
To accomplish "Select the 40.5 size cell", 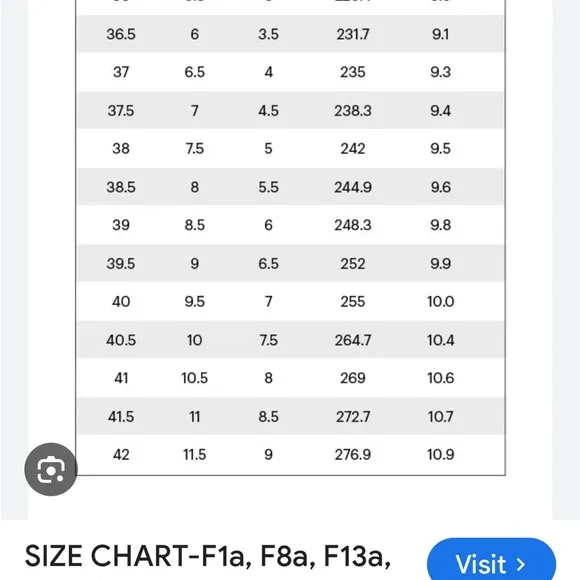I will click(x=121, y=340).
